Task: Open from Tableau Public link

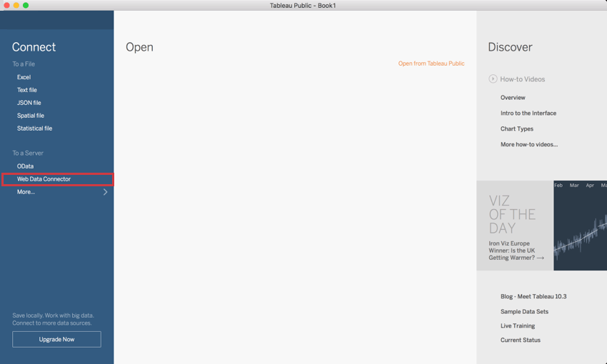Action: click(431, 64)
